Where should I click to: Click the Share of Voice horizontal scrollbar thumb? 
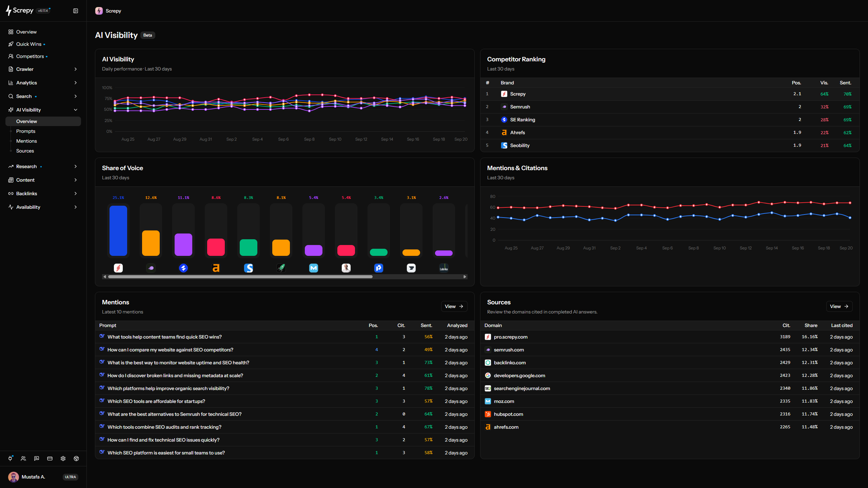[240, 277]
